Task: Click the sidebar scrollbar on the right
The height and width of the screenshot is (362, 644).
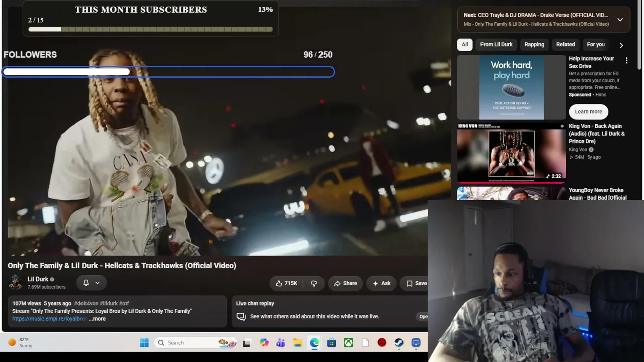Action: (640, 35)
